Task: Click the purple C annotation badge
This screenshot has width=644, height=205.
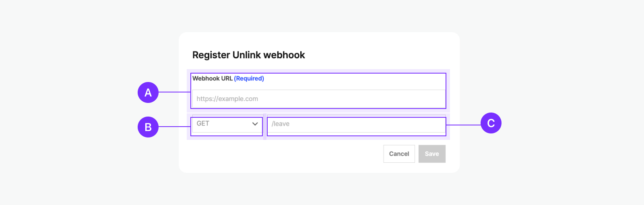Action: click(x=491, y=123)
